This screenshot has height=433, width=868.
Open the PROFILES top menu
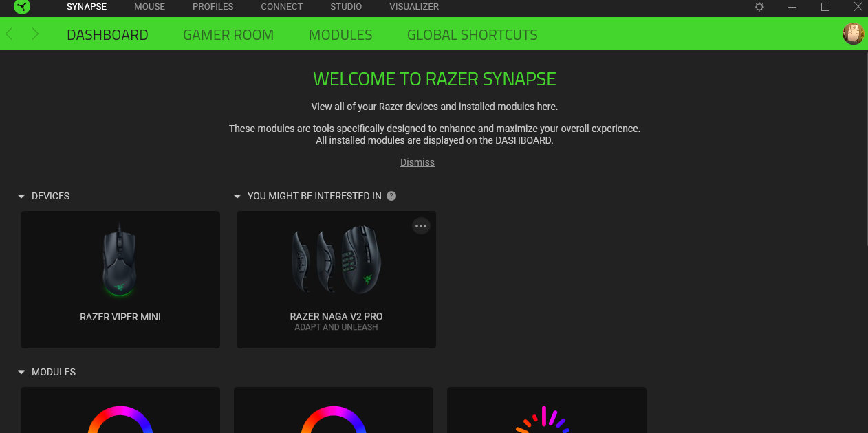point(213,7)
